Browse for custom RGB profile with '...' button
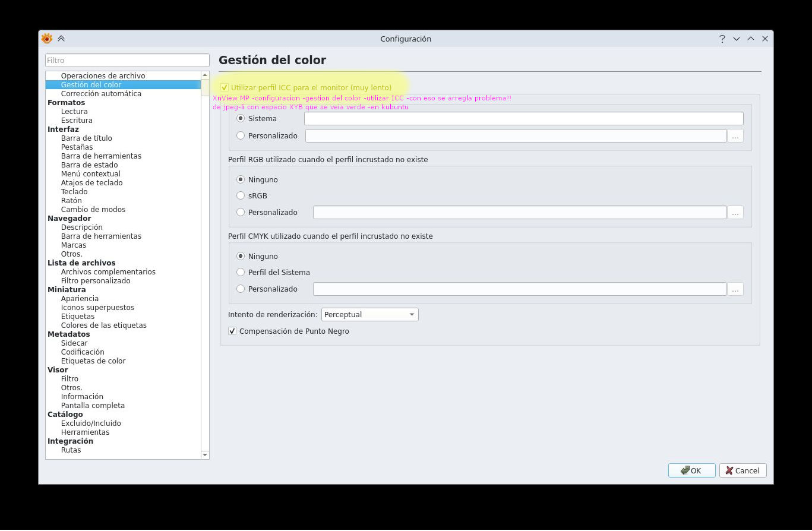This screenshot has width=812, height=531. pos(735,212)
